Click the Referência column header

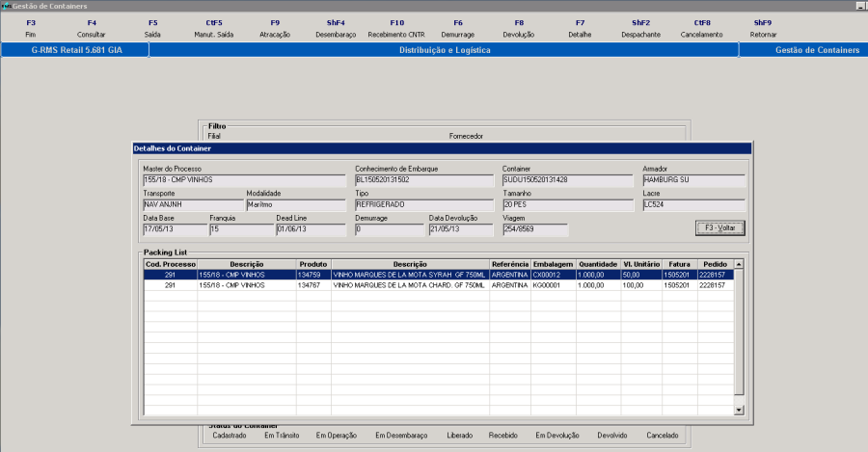(x=510, y=264)
